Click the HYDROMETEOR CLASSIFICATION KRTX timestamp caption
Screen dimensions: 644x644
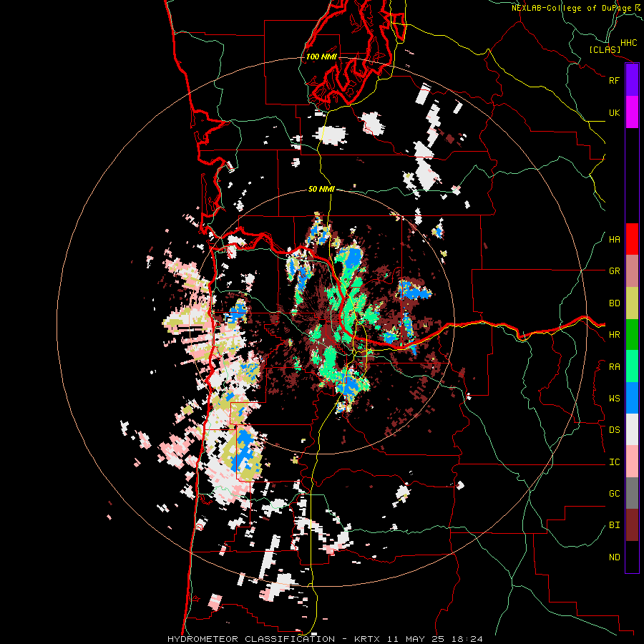click(x=325, y=639)
